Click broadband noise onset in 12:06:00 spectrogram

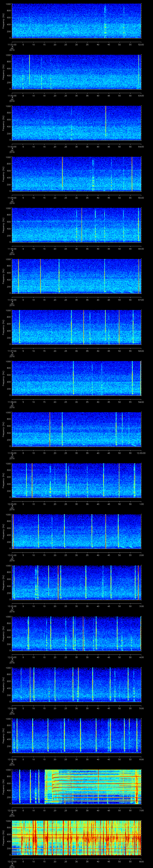tap(45, 787)
